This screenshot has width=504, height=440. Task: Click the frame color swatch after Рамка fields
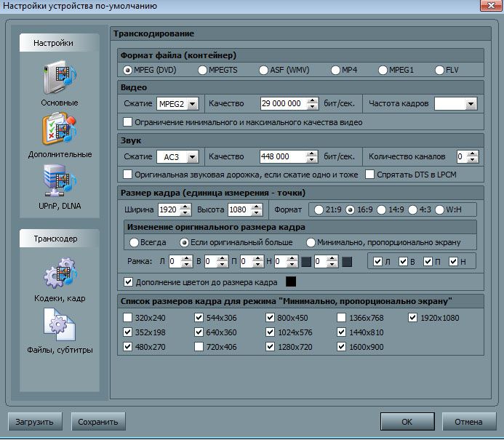pos(347,262)
